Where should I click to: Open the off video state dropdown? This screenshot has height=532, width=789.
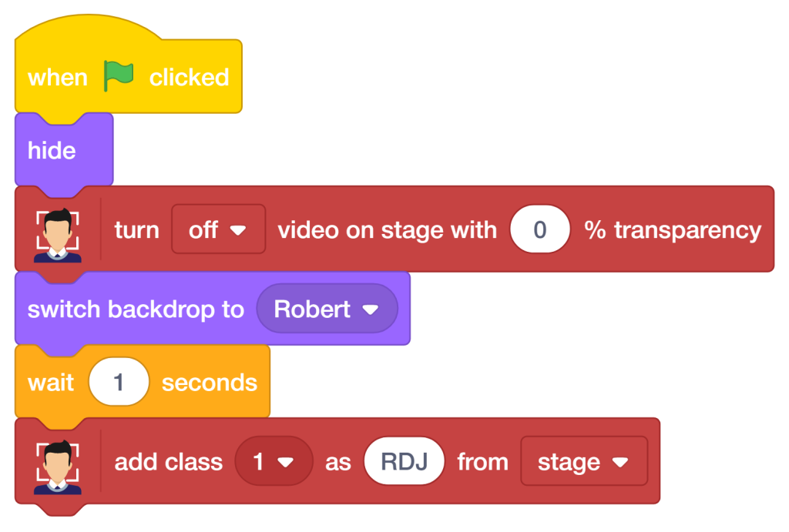pyautogui.click(x=218, y=229)
